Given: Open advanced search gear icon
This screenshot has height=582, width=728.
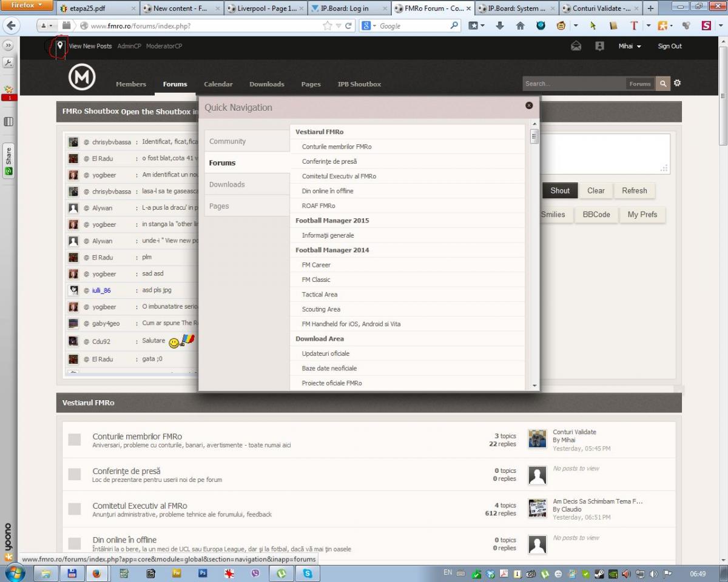Looking at the screenshot, I should (678, 83).
